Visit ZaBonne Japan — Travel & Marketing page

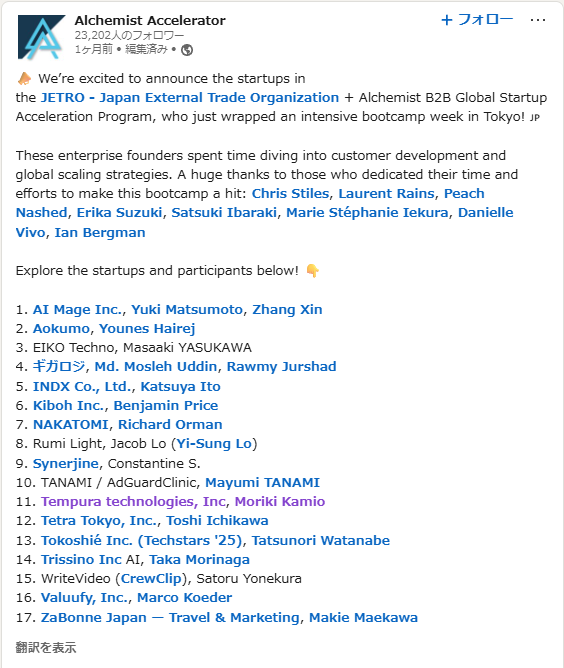[x=170, y=617]
